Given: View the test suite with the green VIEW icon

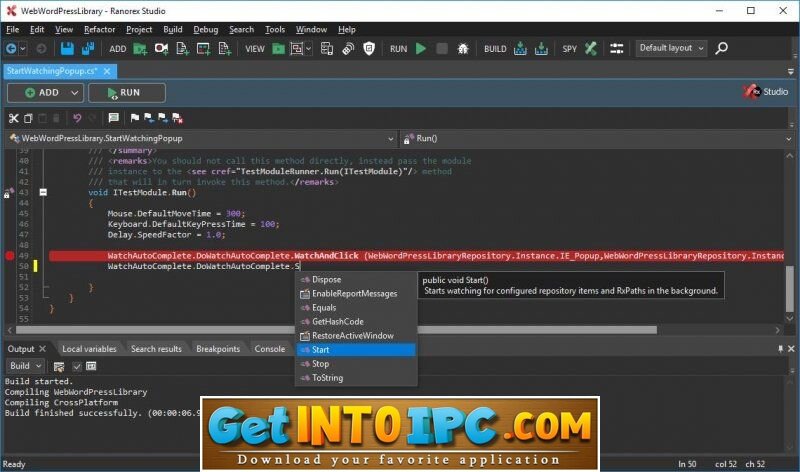Looking at the screenshot, I should [278, 49].
